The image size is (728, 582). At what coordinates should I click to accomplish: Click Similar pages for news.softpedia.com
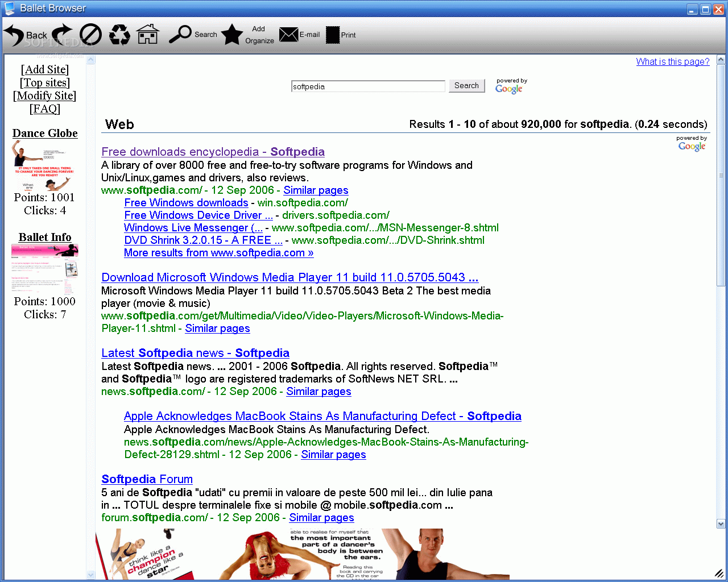click(318, 392)
